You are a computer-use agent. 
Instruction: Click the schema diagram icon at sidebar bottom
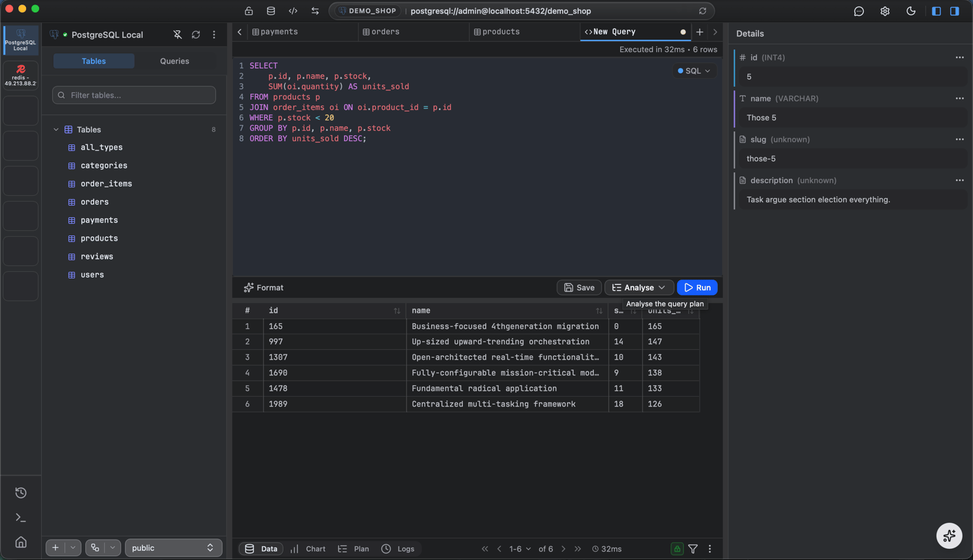point(95,548)
